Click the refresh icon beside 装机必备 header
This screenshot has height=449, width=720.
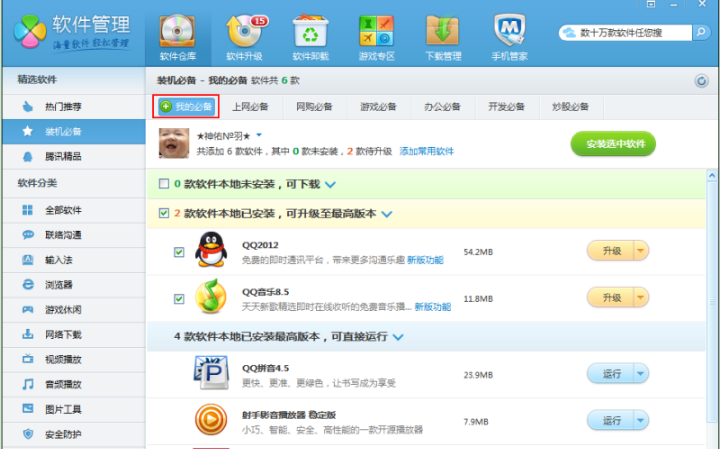701,81
